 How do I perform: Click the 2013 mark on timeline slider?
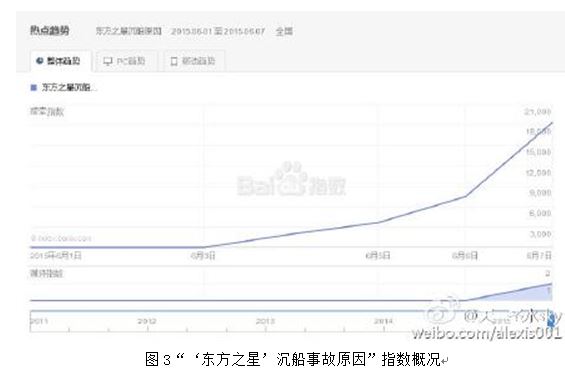coord(265,321)
